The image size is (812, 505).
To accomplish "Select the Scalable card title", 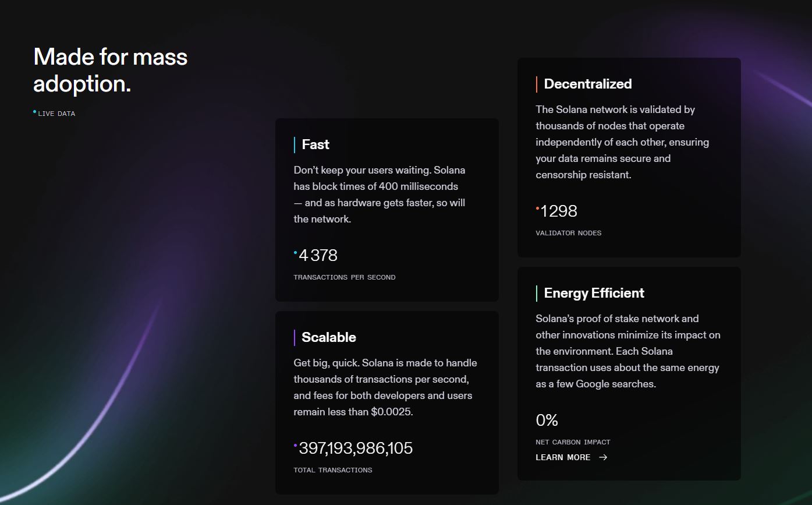I will click(328, 337).
